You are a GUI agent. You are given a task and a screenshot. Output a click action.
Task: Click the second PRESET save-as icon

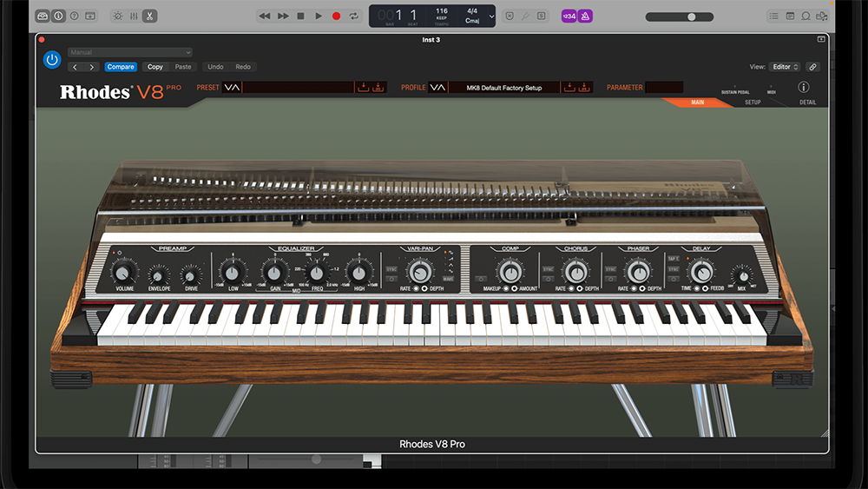coord(378,88)
